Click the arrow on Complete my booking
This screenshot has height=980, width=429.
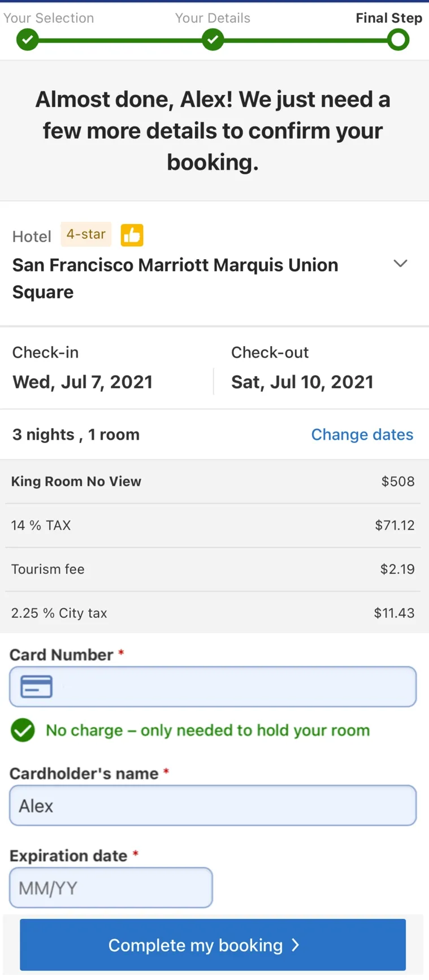click(295, 945)
